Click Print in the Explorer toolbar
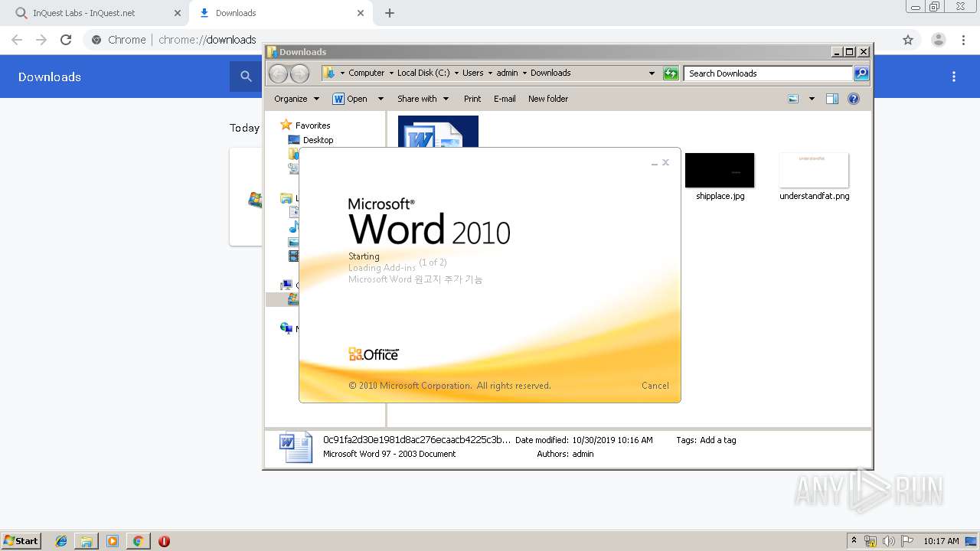Image resolution: width=980 pixels, height=551 pixels. point(472,99)
